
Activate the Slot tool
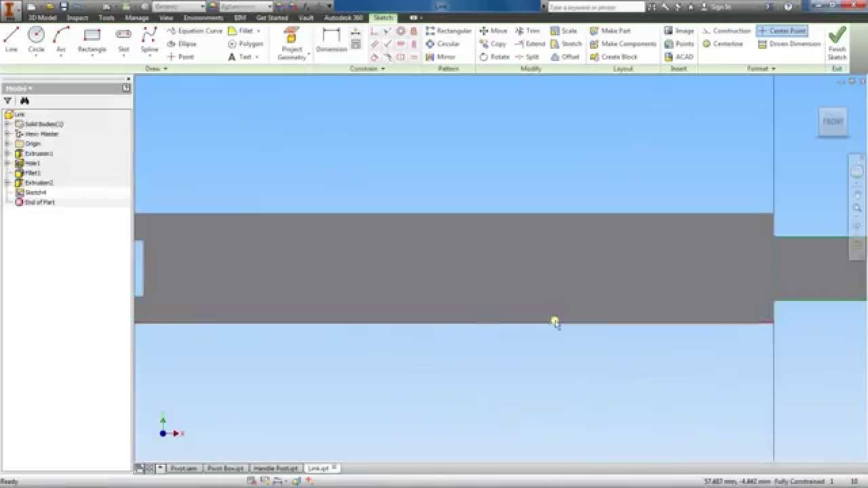tap(123, 40)
